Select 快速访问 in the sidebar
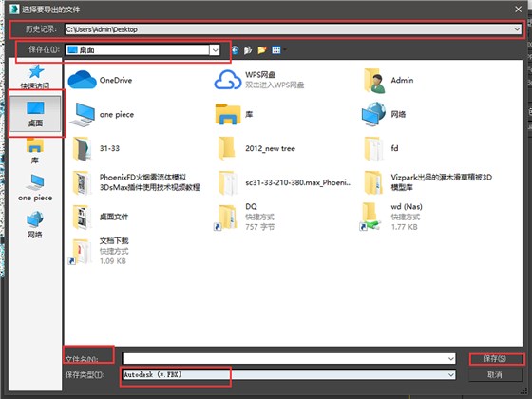The height and width of the screenshot is (399, 532). coord(35,76)
